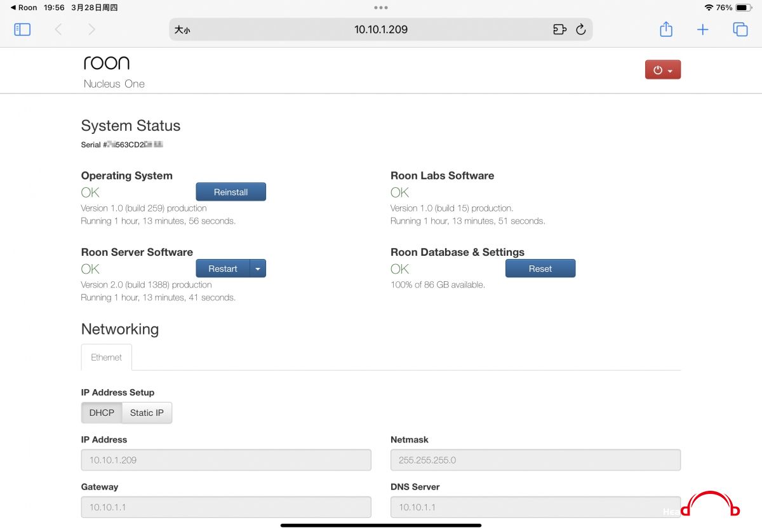The height and width of the screenshot is (532, 762).
Task: Click the Gateway input field
Action: pyautogui.click(x=226, y=507)
